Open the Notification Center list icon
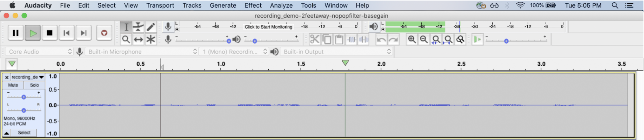Image resolution: width=644 pixels, height=140 pixels. (x=629, y=5)
